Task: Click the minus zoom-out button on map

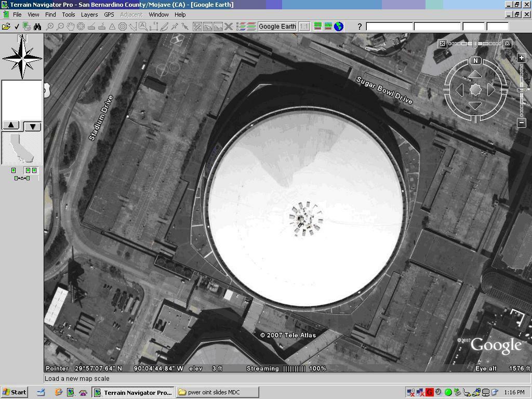Action: tap(522, 123)
